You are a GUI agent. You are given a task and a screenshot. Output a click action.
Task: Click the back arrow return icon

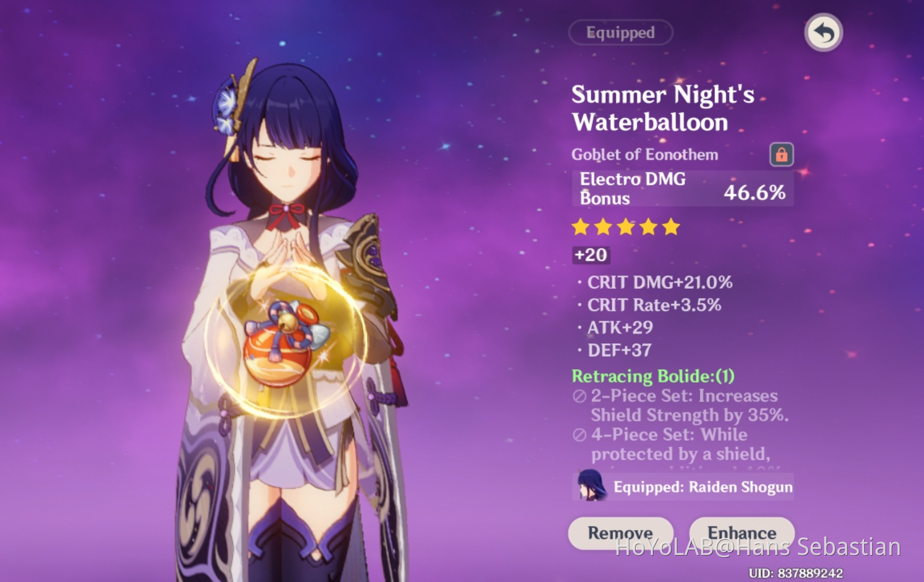click(823, 33)
